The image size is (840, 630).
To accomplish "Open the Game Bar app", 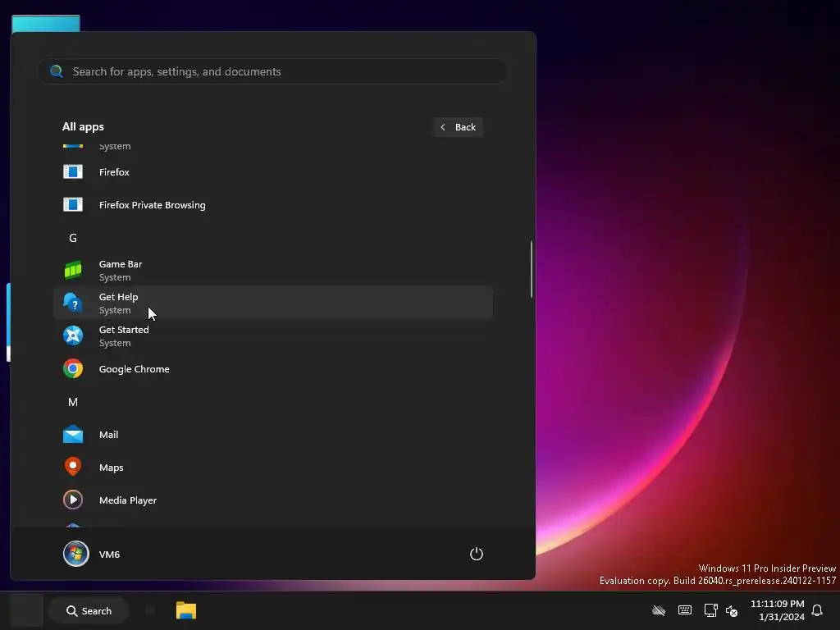I will click(272, 270).
